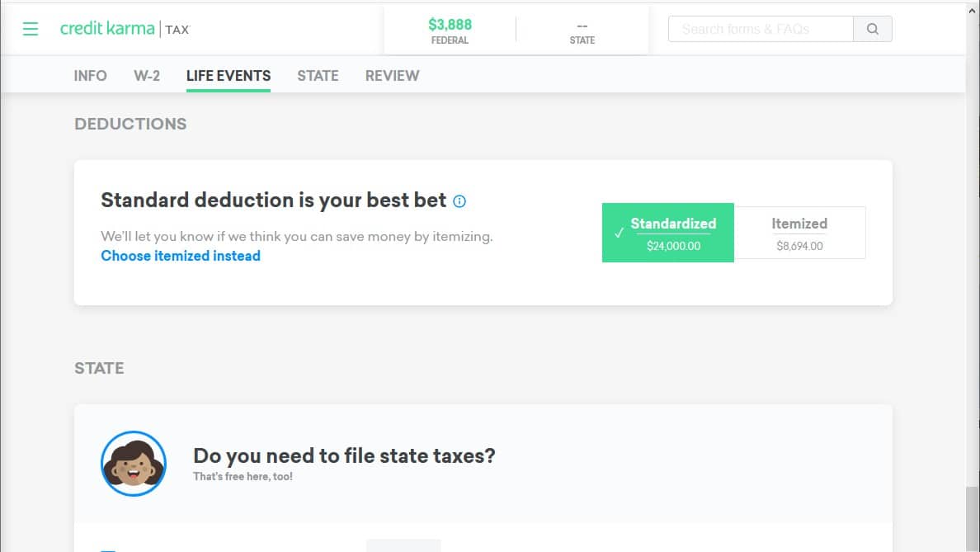This screenshot has width=980, height=552.
Task: Click the Choose itemized instead link
Action: pyautogui.click(x=181, y=256)
